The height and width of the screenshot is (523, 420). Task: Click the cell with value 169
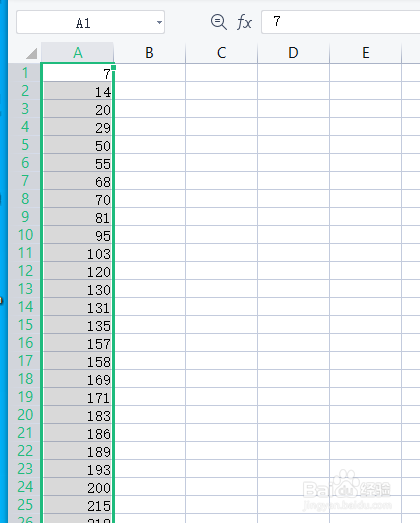tap(78, 379)
